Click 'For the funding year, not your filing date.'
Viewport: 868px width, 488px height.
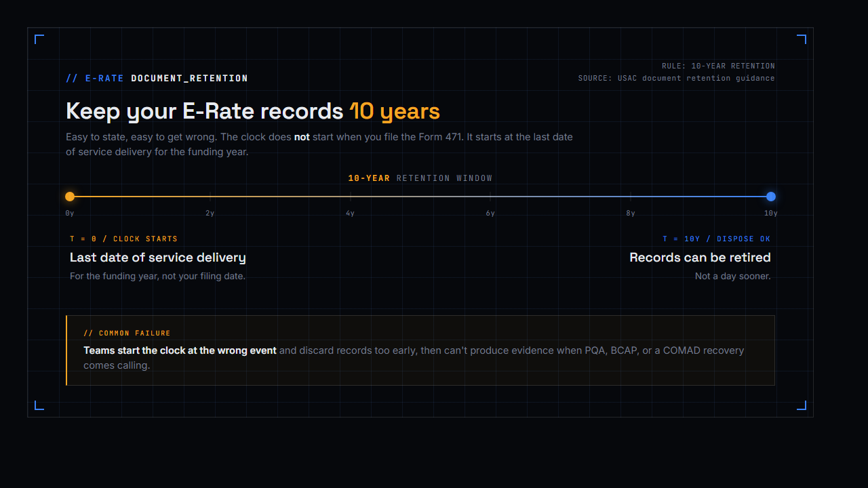(157, 277)
